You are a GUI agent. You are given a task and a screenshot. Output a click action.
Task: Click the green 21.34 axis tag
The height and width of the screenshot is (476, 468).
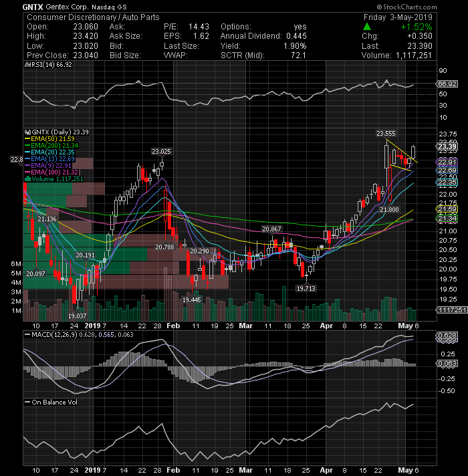447,218
